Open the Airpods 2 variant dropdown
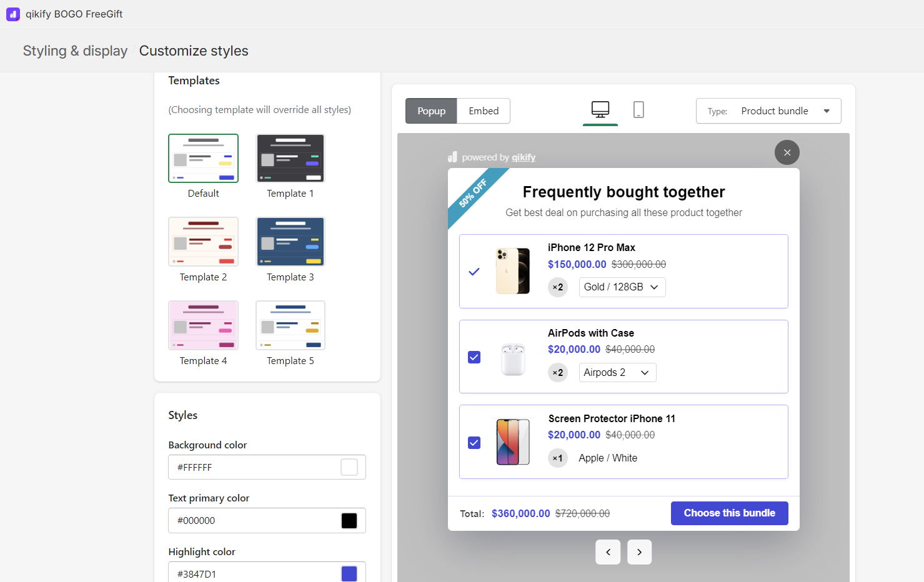This screenshot has width=924, height=582. [617, 373]
